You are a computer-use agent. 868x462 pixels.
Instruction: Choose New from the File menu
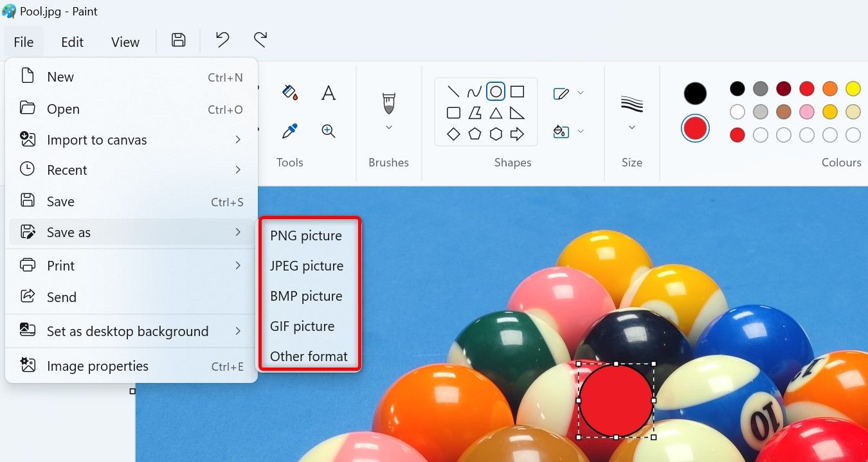132,77
